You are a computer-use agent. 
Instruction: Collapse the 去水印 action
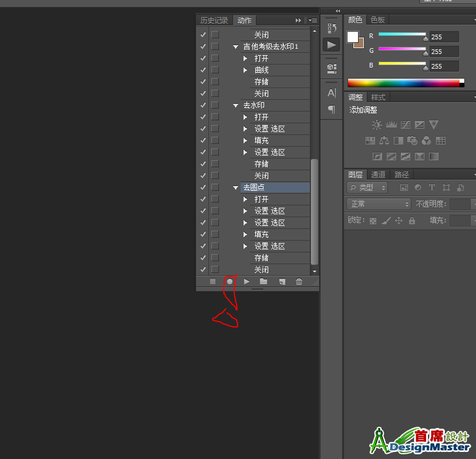click(235, 105)
